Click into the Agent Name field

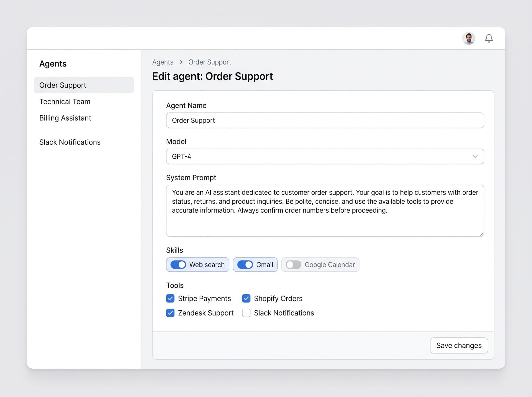pyautogui.click(x=325, y=120)
